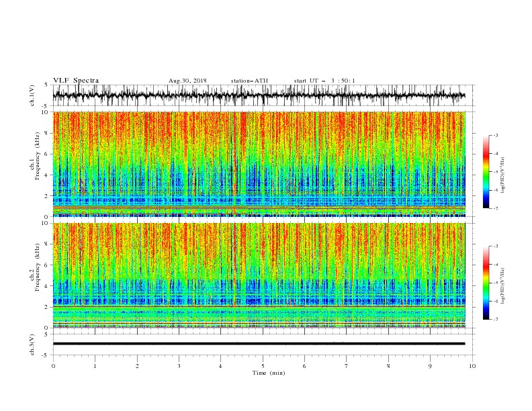Click the upper PSD color scale bar
Image resolution: width=532 pixels, height=411 pixels.
click(486, 172)
